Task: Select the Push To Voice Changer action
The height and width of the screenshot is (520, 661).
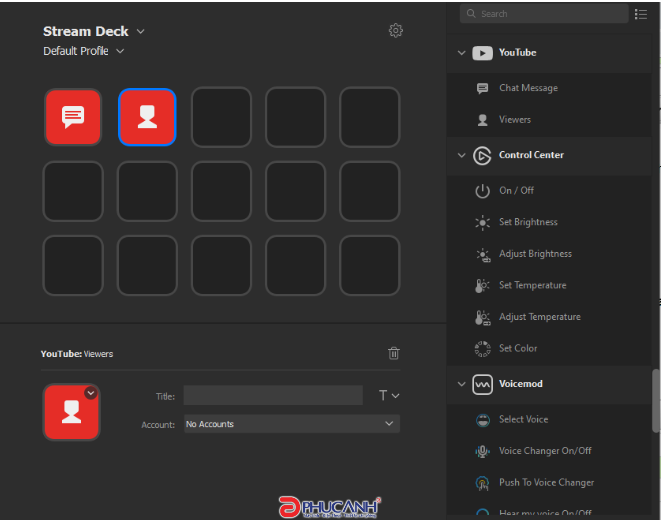Action: click(549, 483)
